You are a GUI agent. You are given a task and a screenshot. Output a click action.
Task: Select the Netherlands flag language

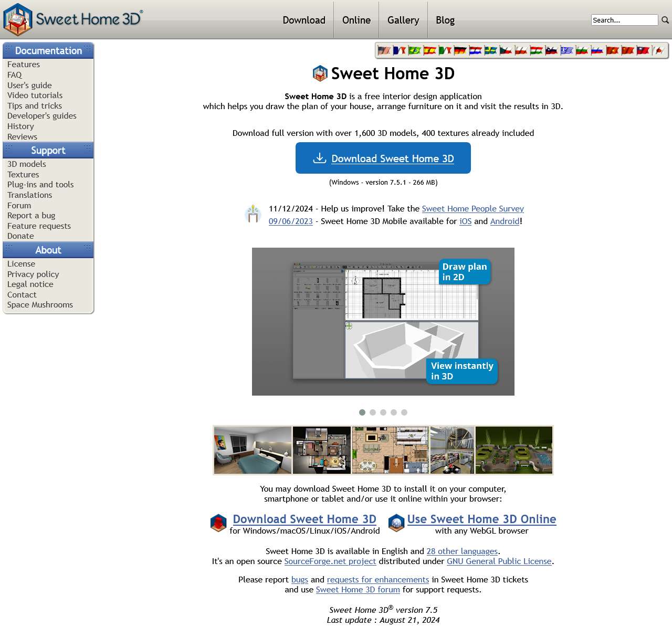click(x=476, y=50)
